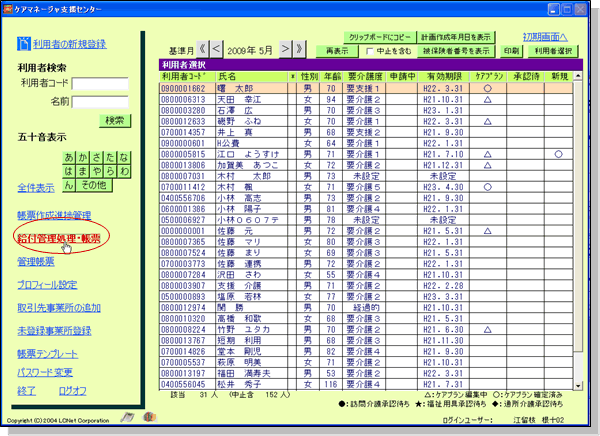The width and height of the screenshot is (600, 436).
Task: Toggle the 中止を含む checkbox
Action: (370, 51)
